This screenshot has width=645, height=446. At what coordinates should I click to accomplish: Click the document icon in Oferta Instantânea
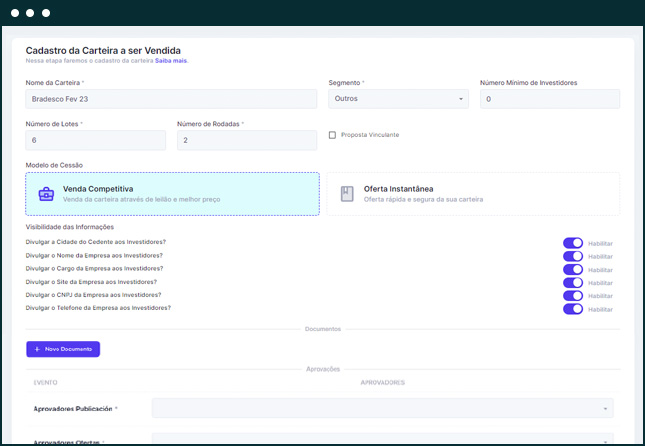click(347, 194)
